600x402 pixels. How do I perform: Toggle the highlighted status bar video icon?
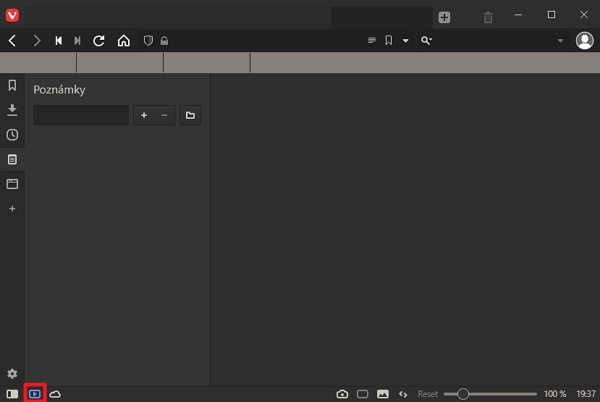click(x=35, y=394)
